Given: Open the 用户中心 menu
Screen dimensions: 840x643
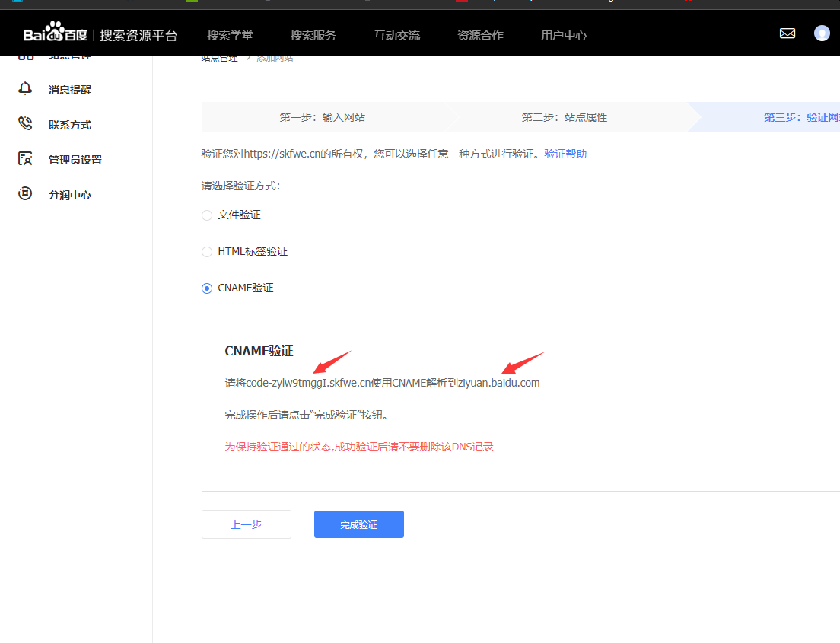Looking at the screenshot, I should [x=564, y=36].
